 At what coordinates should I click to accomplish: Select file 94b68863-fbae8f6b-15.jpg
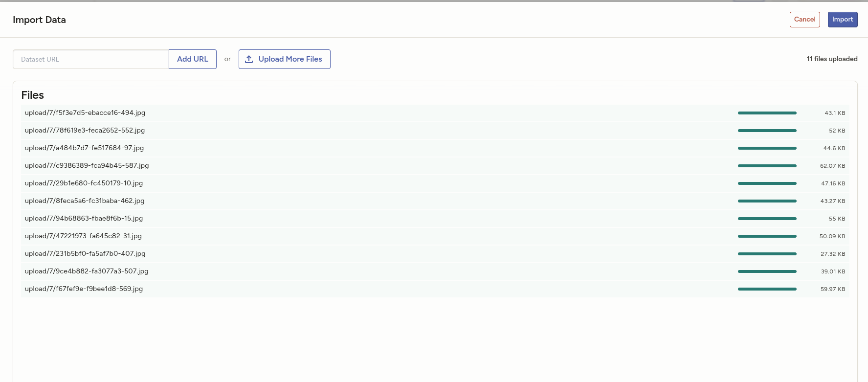click(84, 219)
